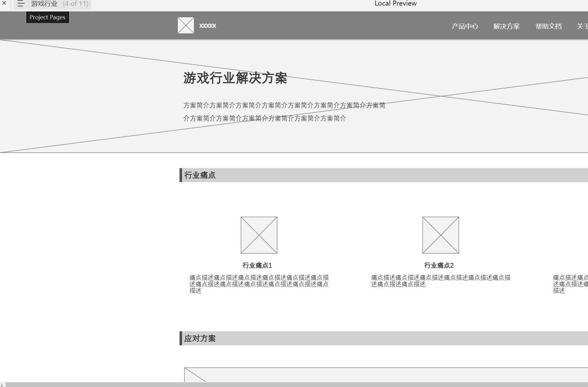Screen dimensions: 588x387
Task: Click the page counter (4 of 11)
Action: tap(75, 4)
